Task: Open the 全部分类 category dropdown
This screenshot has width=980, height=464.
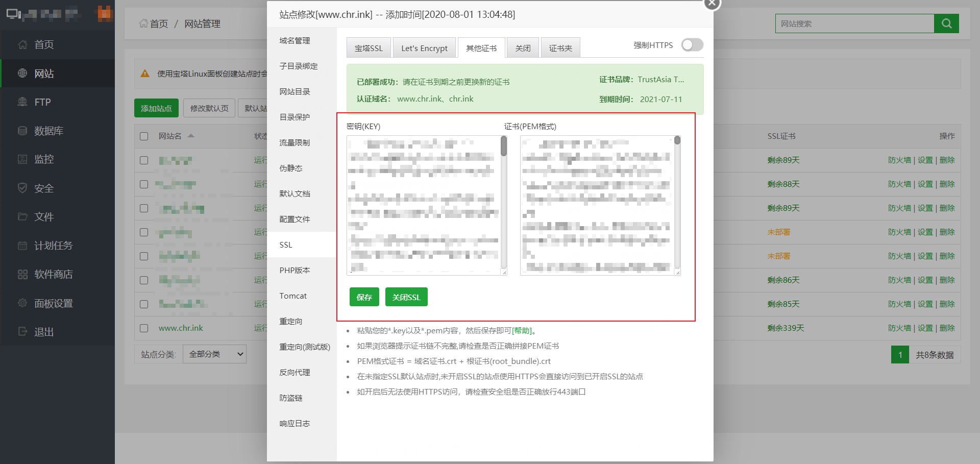Action: 215,354
